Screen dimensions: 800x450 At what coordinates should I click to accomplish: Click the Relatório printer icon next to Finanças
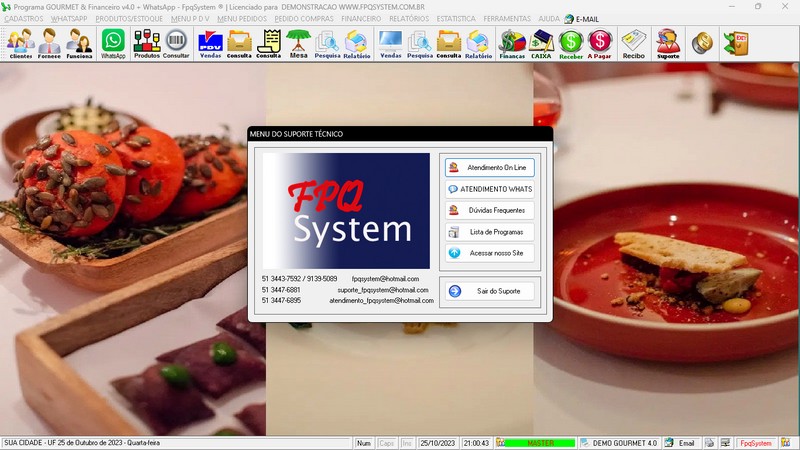point(478,43)
